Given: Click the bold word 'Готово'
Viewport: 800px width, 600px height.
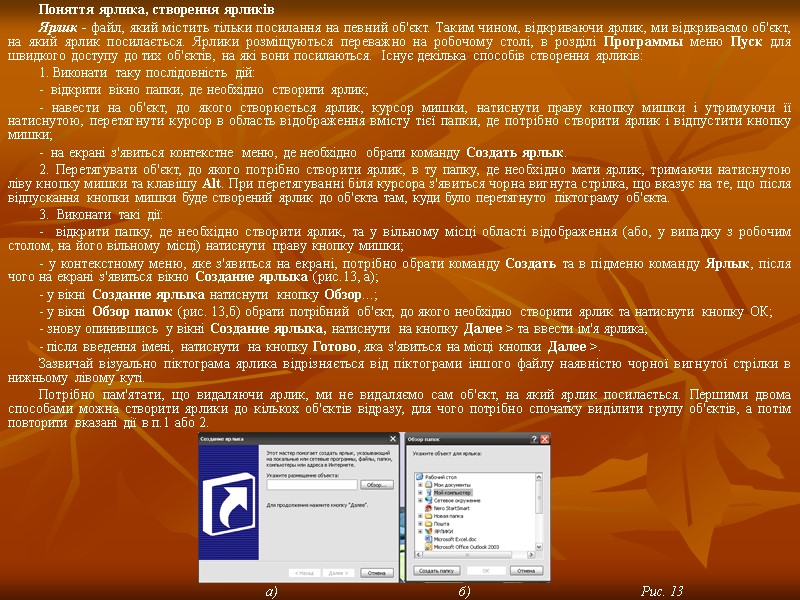Looking at the screenshot, I should pyautogui.click(x=335, y=346).
